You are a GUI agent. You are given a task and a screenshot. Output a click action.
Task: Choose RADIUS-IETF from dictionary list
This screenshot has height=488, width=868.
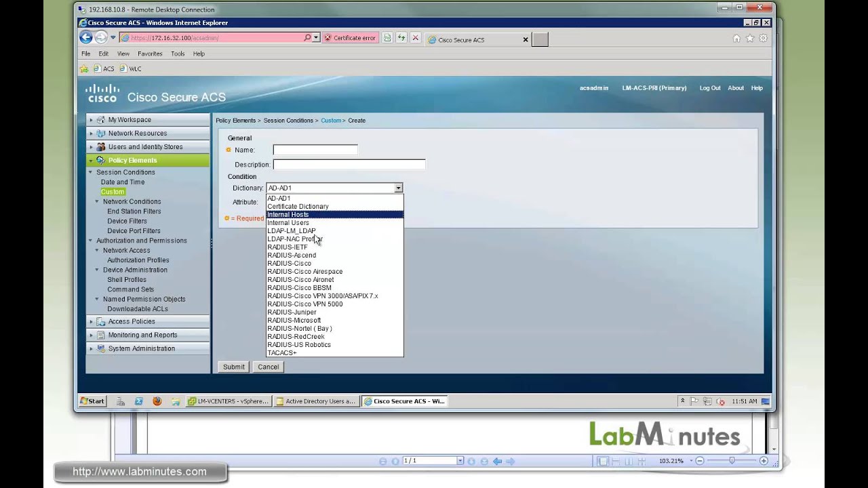click(334, 247)
